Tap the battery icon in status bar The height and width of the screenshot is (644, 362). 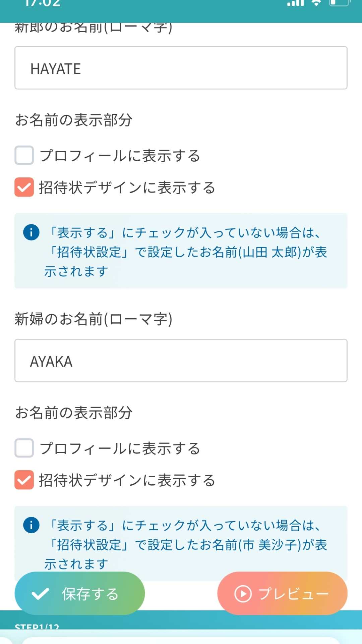click(339, 3)
